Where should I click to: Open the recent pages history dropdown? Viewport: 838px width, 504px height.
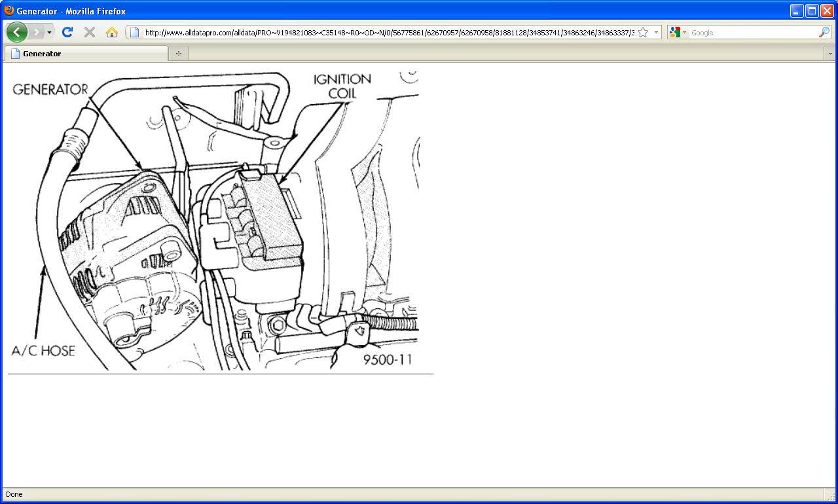pos(49,32)
